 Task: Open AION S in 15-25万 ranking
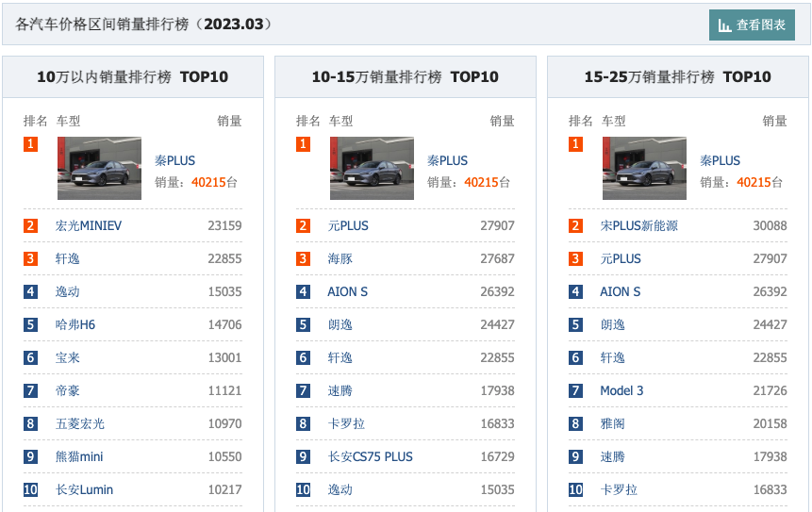click(620, 291)
